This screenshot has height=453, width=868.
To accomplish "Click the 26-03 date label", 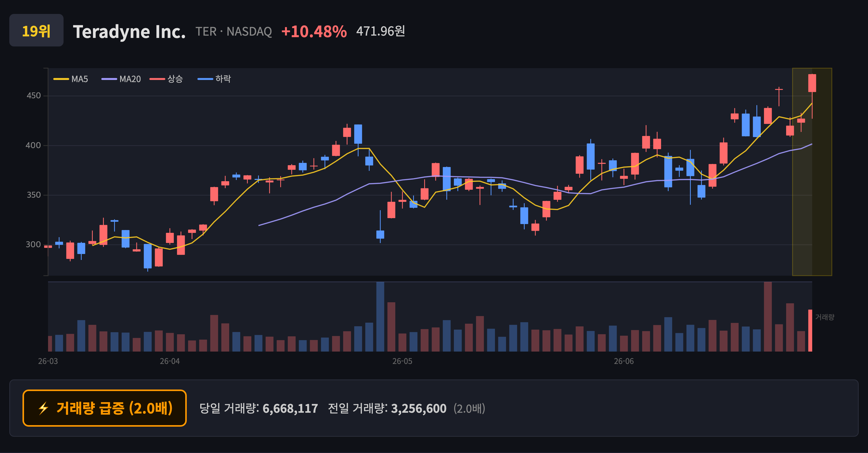I will pos(48,361).
